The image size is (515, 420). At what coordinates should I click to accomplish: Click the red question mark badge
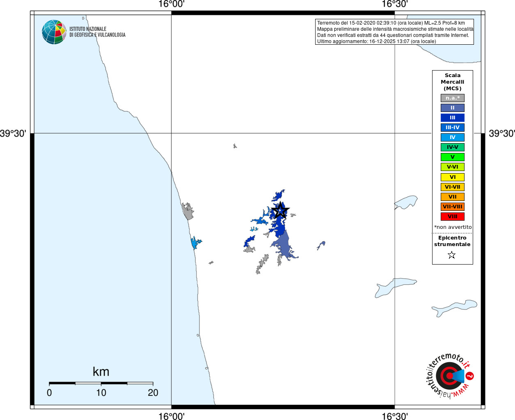tap(470, 376)
